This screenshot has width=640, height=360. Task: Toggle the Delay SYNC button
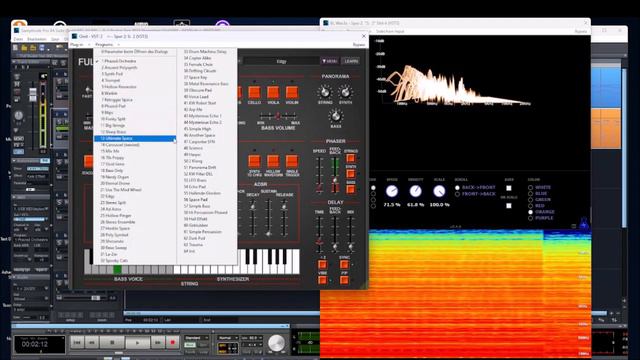[344, 264]
